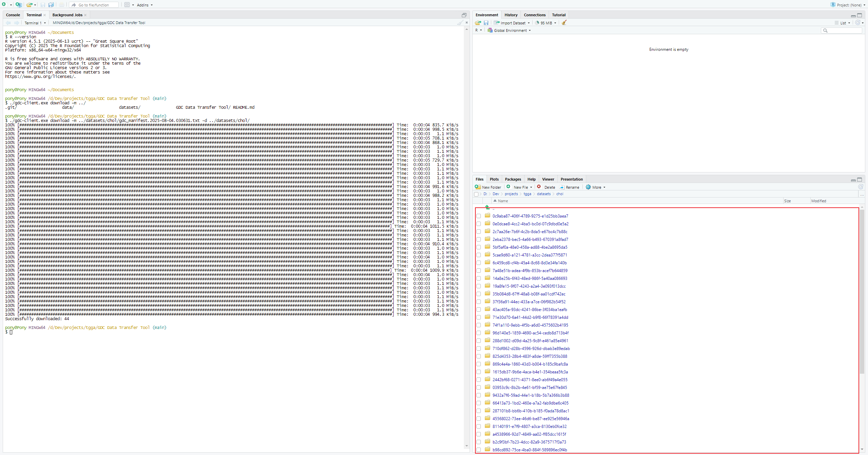Maximize the terminal pane
Viewport: 868px width, 455px height.
[x=464, y=15]
